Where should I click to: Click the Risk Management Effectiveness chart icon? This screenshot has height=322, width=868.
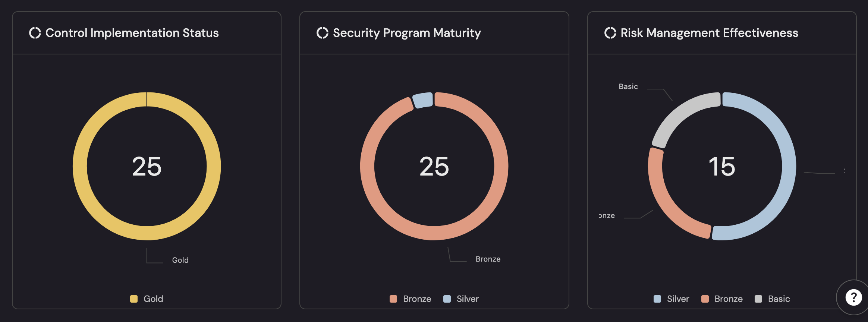pos(610,33)
